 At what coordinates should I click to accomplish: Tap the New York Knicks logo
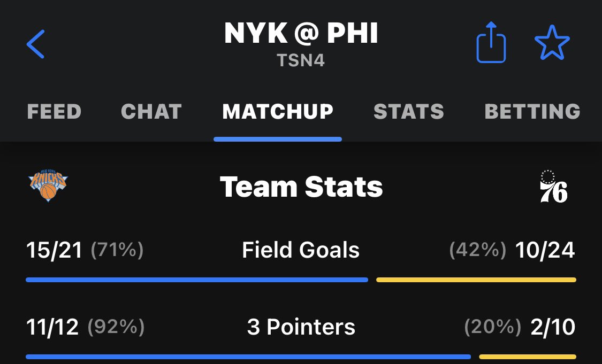click(48, 185)
